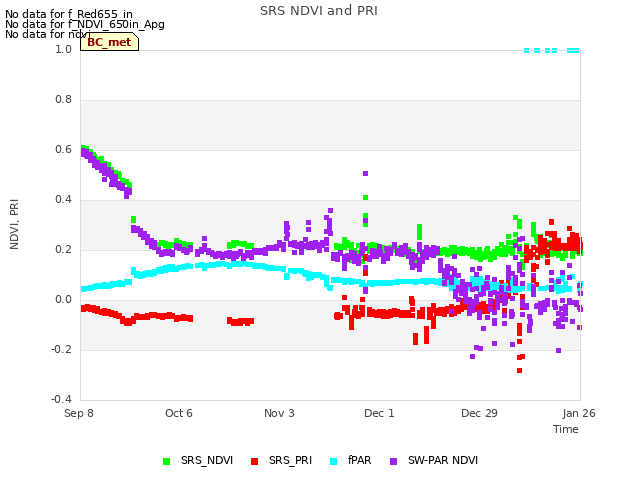Click the Dec 29 x-axis label
This screenshot has height=480, width=640.
click(479, 413)
